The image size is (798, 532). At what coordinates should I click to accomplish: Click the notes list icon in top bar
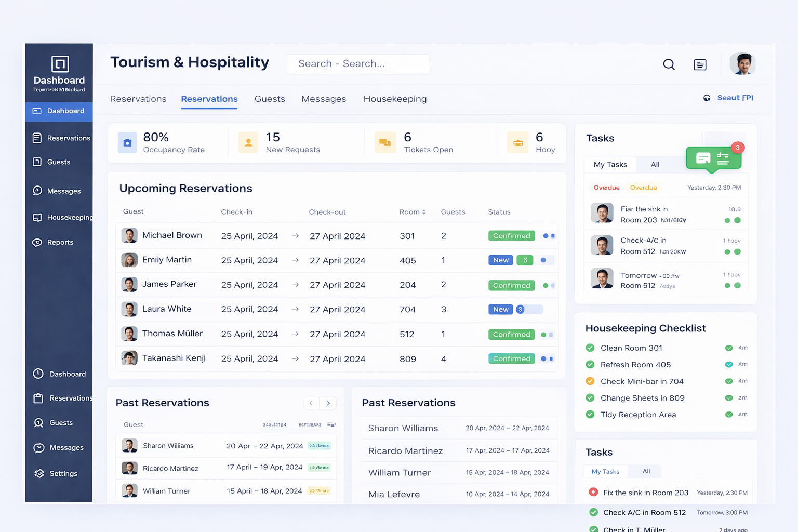coord(700,64)
